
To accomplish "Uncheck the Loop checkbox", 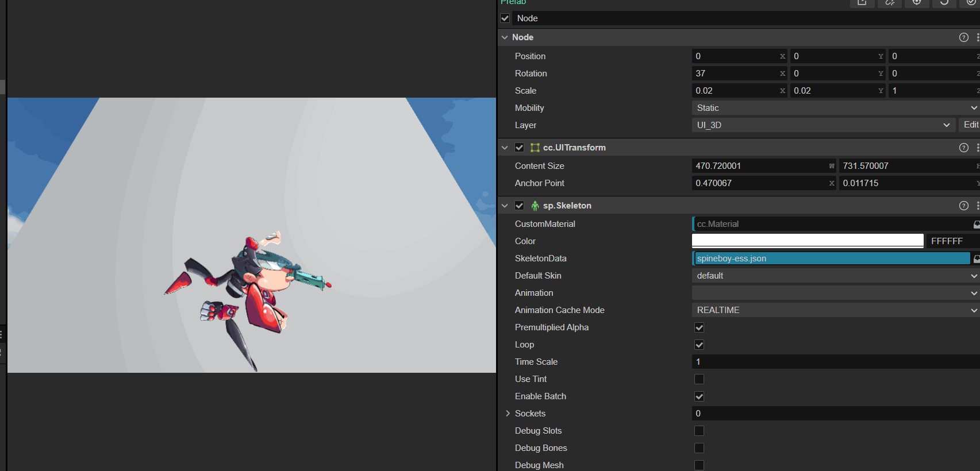I will (700, 345).
